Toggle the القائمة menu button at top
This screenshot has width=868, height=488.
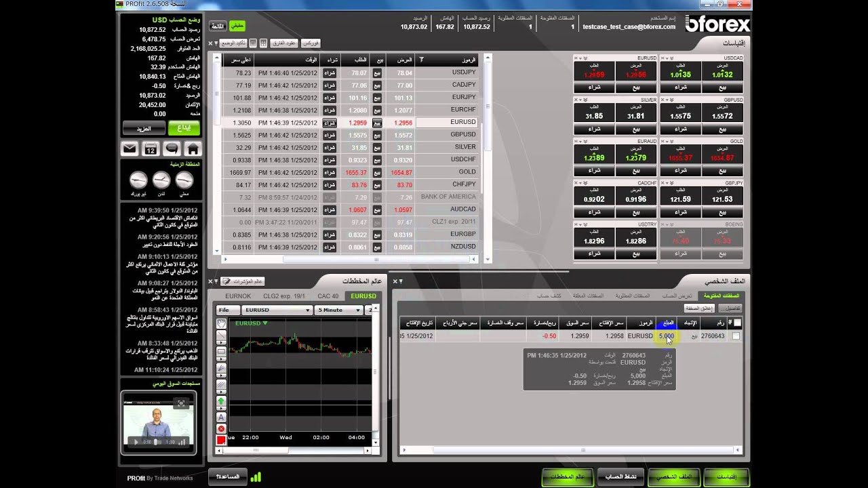pos(218,26)
